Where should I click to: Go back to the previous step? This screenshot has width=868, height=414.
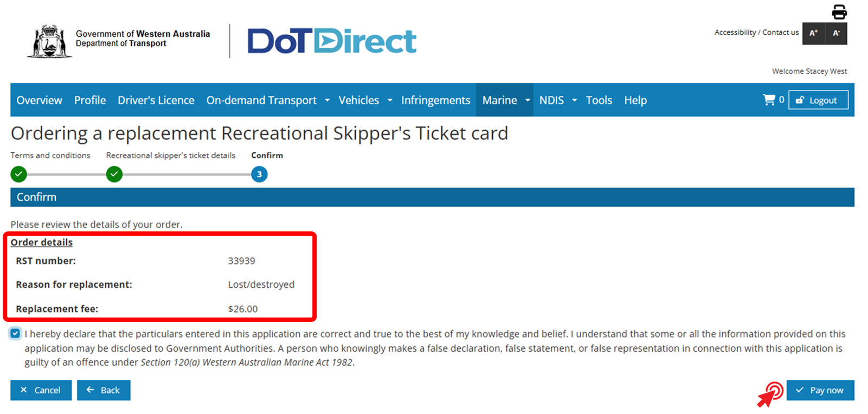tap(104, 390)
